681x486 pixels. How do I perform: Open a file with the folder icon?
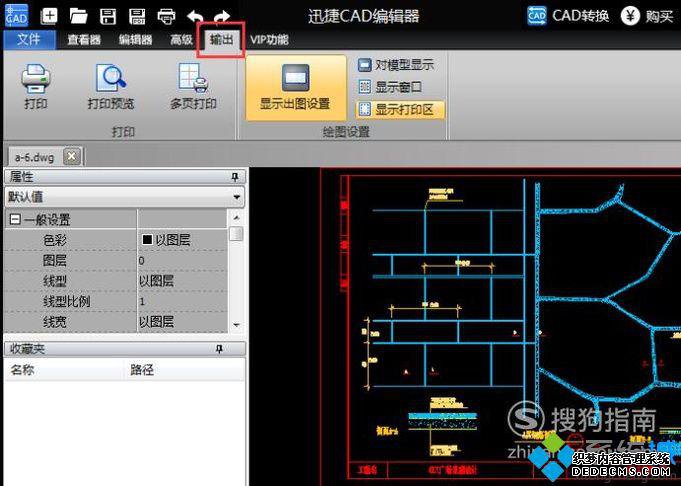point(79,17)
